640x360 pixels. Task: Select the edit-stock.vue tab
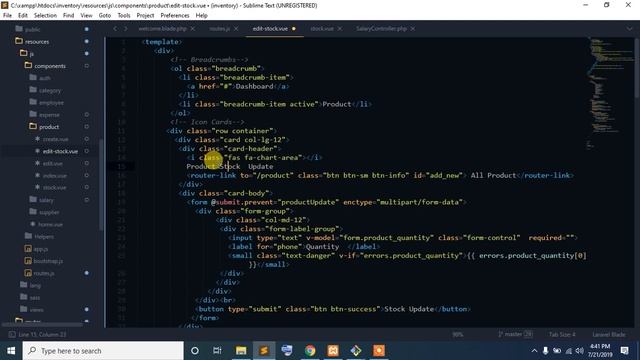pyautogui.click(x=270, y=29)
